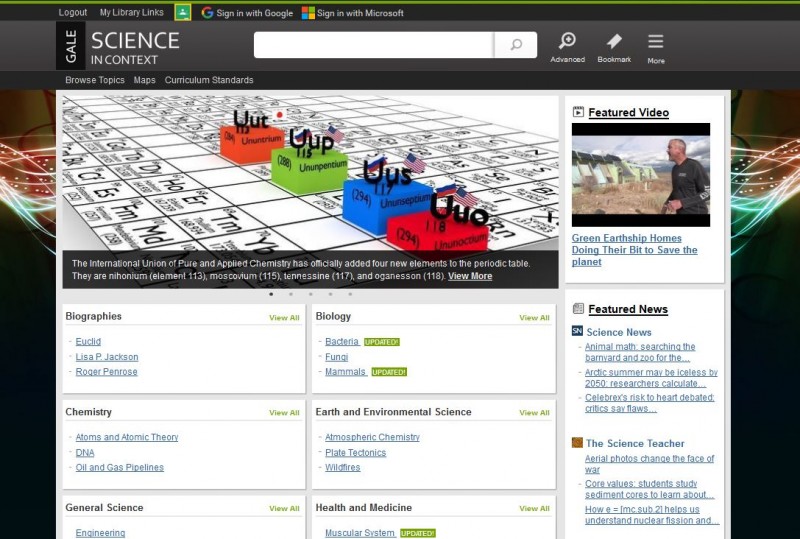This screenshot has width=800, height=539.
Task: Click Sign in with Google text
Action: 255,13
